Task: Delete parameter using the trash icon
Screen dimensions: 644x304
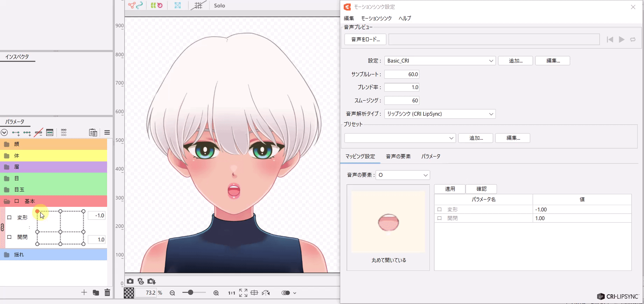Action: [107, 292]
